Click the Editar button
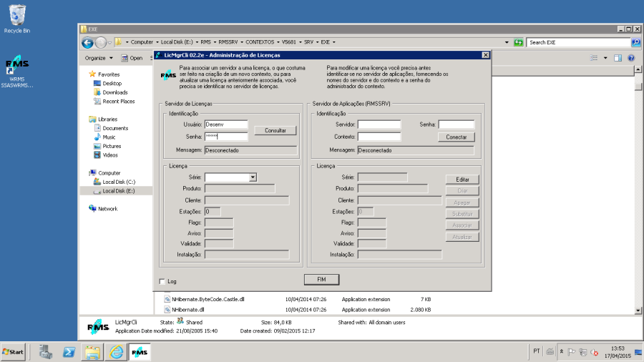The height and width of the screenshot is (362, 644). pos(462,180)
